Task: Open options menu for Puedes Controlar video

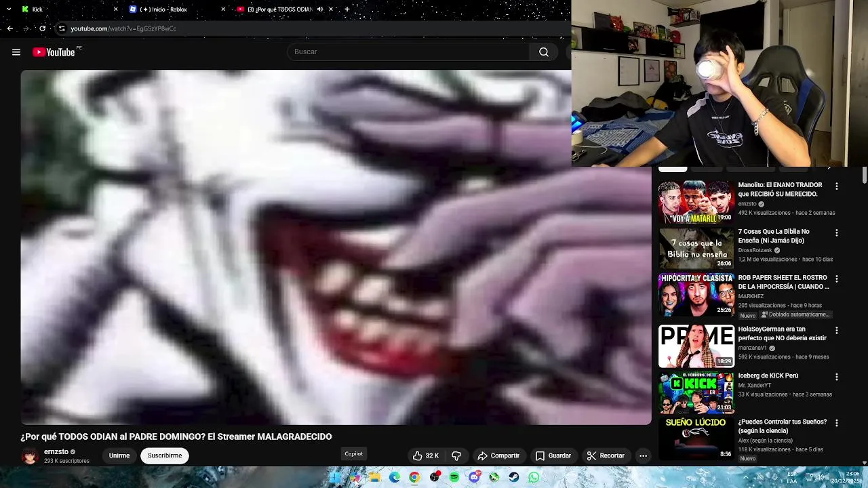Action: 836,422
